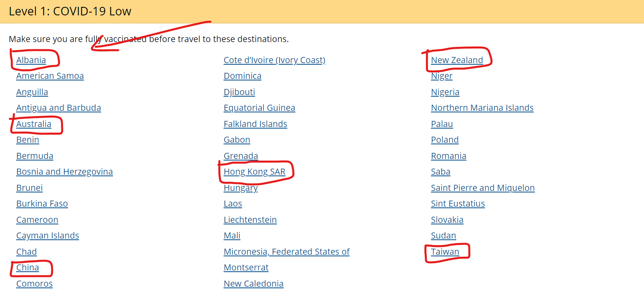Open the Albania destination link

tap(31, 60)
